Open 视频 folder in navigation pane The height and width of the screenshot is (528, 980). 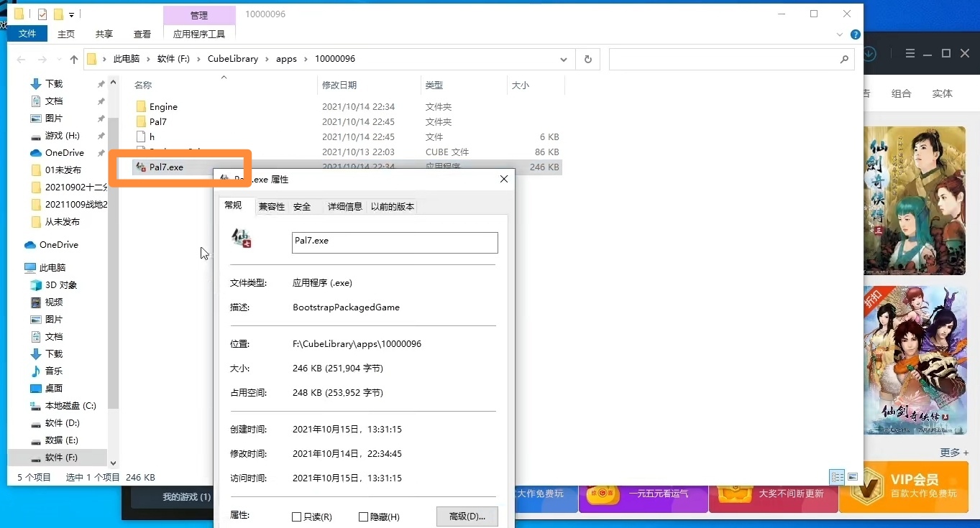click(54, 302)
